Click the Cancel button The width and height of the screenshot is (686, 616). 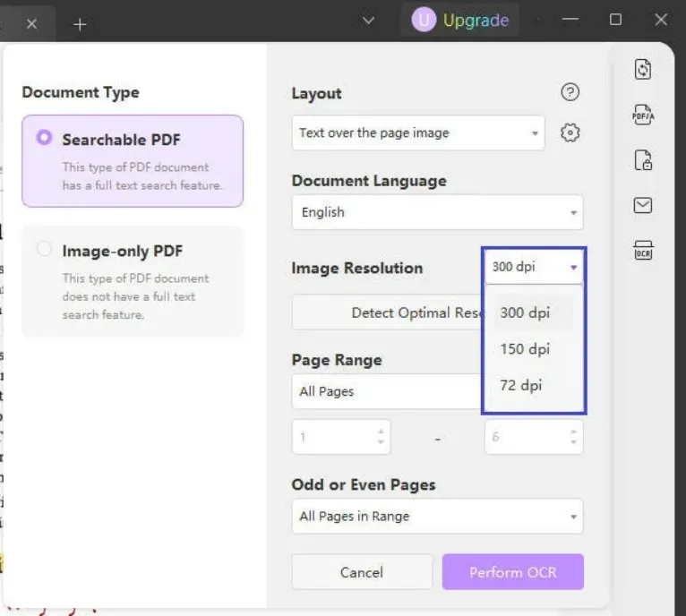click(362, 572)
